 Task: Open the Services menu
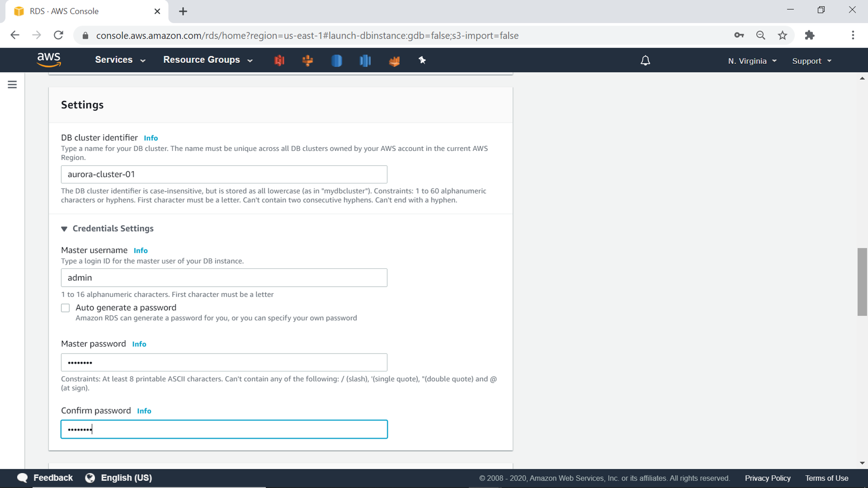[120, 60]
